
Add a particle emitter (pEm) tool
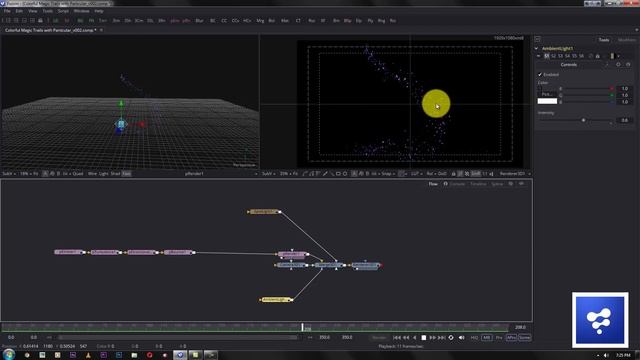pos(175,20)
